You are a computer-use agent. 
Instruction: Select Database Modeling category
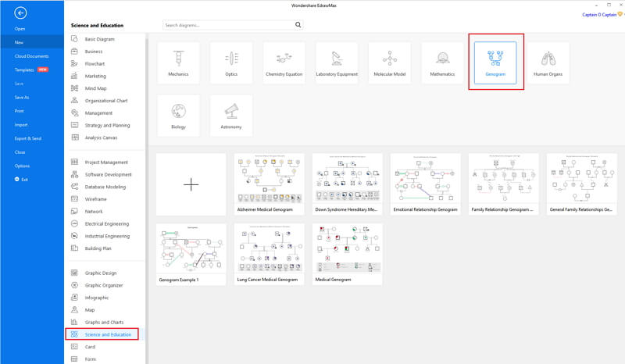click(x=105, y=187)
